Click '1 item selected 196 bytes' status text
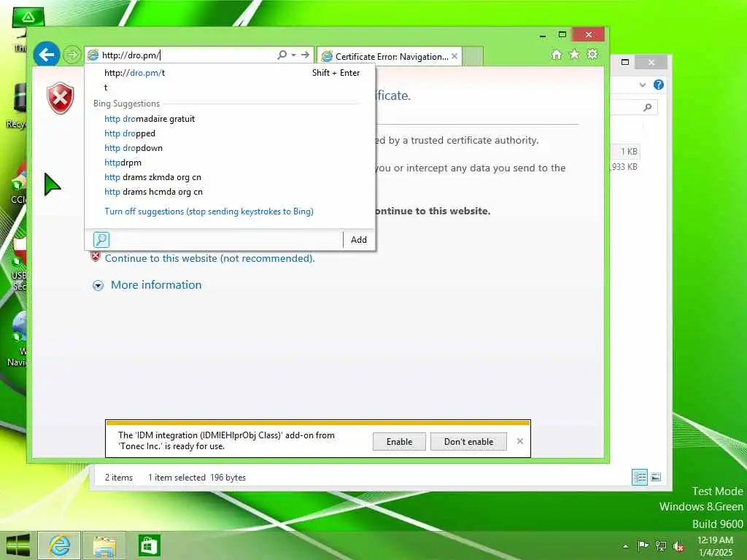 click(197, 477)
